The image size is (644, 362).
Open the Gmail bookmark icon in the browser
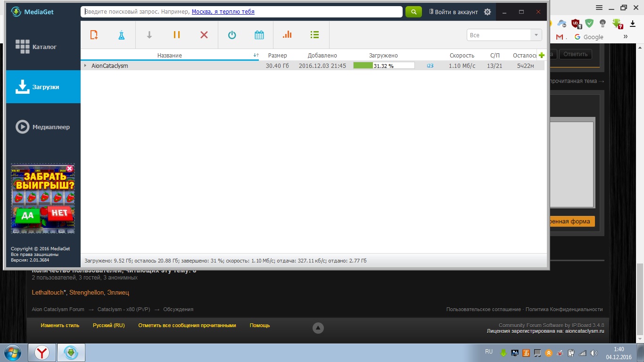pos(560,37)
